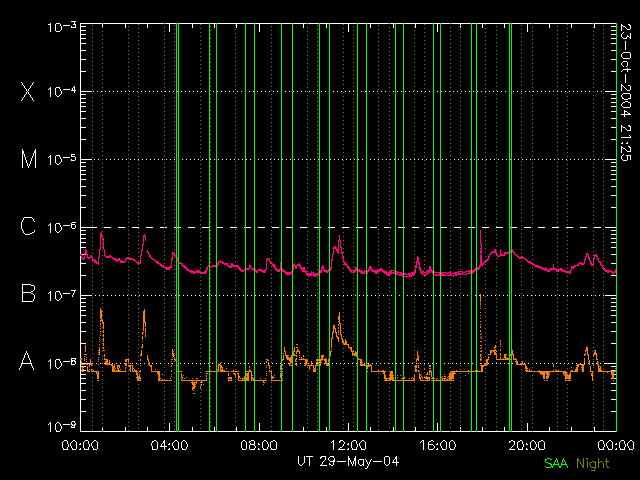Click the 10-8 y-axis value
Viewport: 640px width, 480px height.
[62, 363]
